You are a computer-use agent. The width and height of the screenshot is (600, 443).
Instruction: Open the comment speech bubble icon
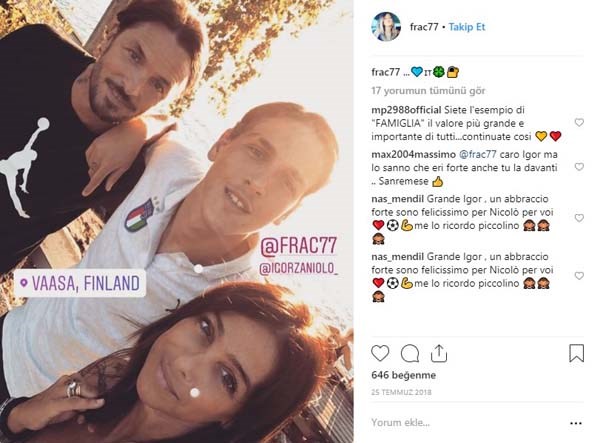(x=409, y=353)
